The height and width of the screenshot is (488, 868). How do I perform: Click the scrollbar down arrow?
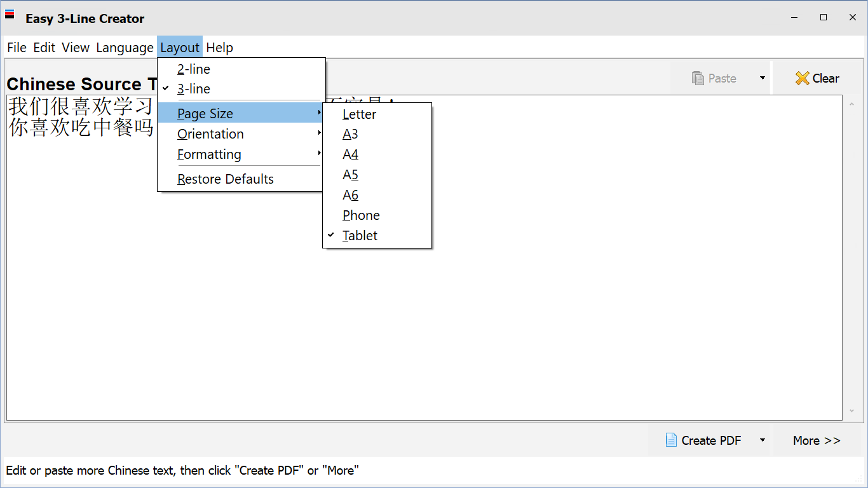click(x=852, y=411)
